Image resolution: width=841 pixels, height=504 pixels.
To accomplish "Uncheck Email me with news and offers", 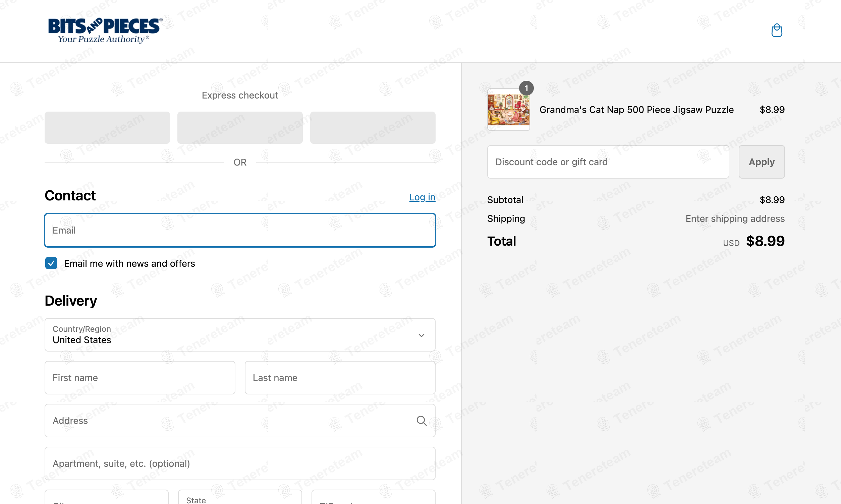I will click(x=51, y=263).
